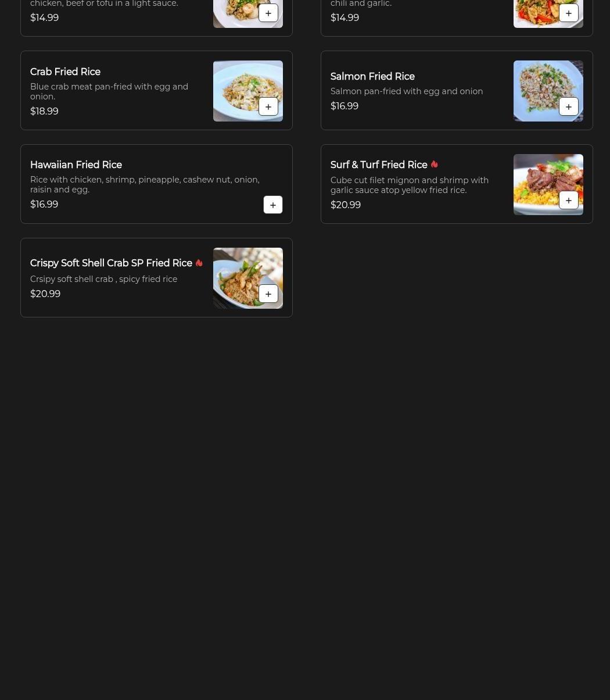Click plus button on top-left $14.99 item
Image resolution: width=610 pixels, height=700 pixels.
[x=268, y=13]
